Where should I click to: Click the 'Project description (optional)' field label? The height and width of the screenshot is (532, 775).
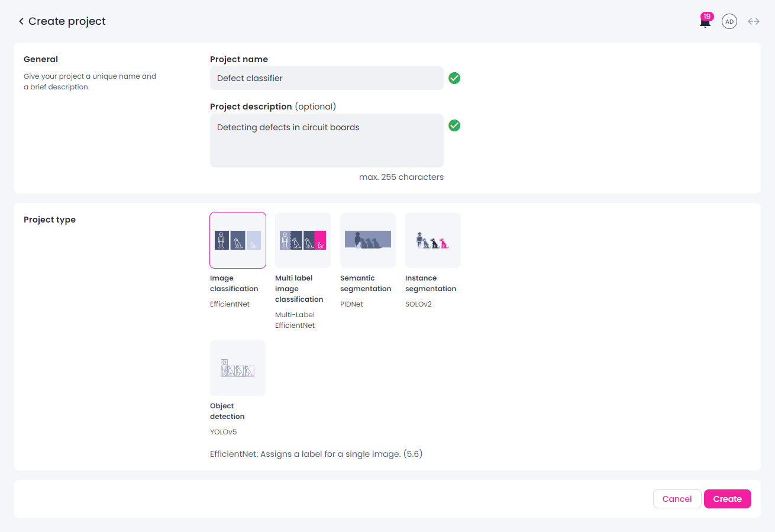[x=273, y=107]
